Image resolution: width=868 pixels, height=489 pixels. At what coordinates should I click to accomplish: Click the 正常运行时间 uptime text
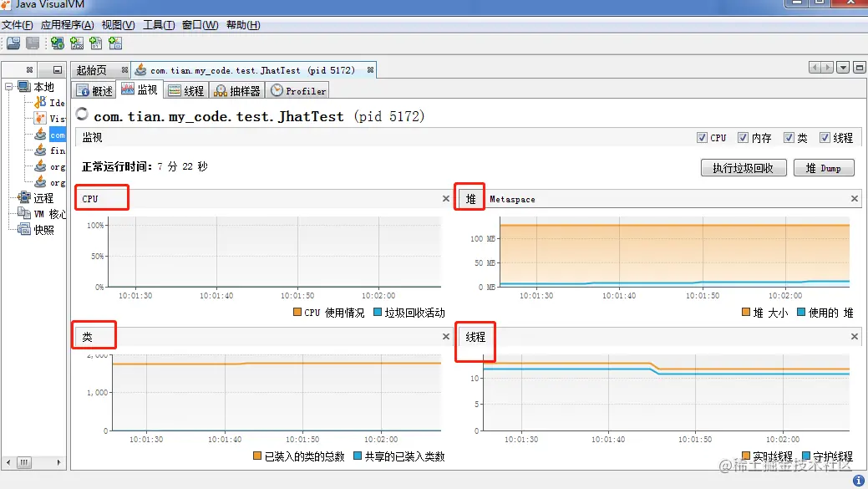coord(145,166)
